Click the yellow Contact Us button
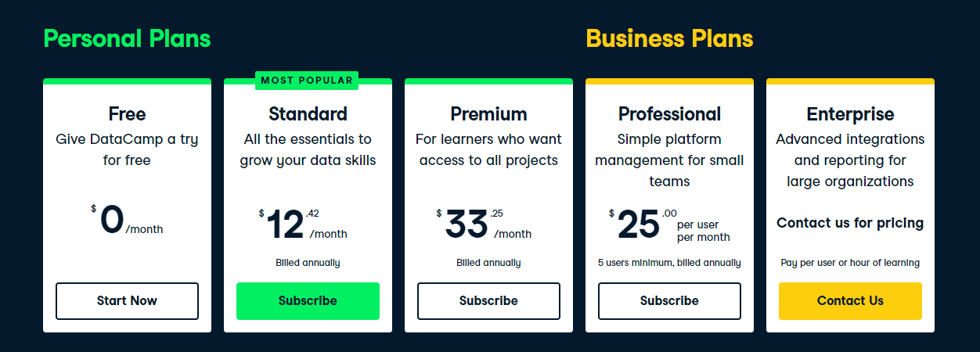 point(850,301)
